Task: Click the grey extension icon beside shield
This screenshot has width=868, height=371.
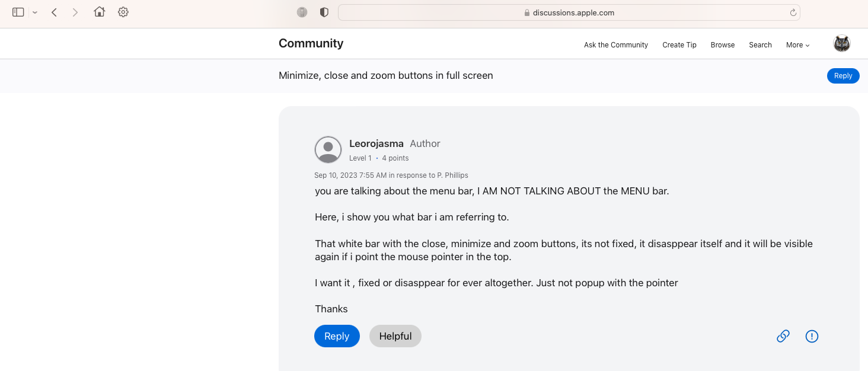Action: [302, 12]
